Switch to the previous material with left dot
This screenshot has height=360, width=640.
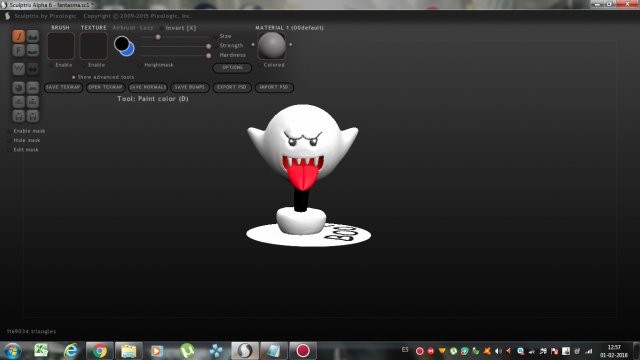click(253, 44)
